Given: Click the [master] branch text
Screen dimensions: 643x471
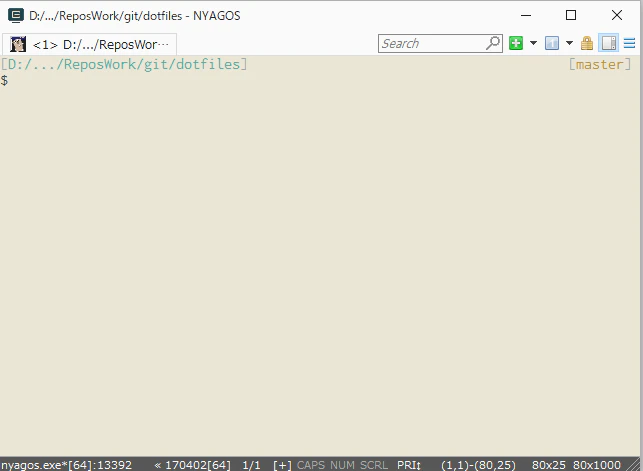Looking at the screenshot, I should click(600, 64).
